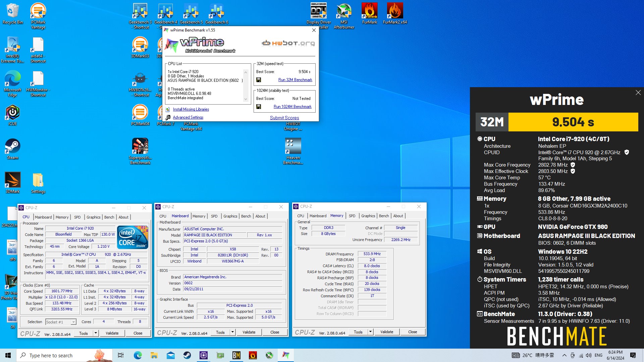Save 32M score floppy icon in wPrime
644x362 pixels.
point(259,80)
